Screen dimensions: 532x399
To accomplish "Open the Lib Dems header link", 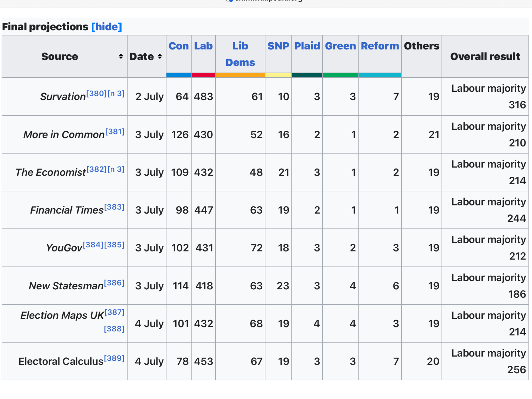I will point(240,54).
